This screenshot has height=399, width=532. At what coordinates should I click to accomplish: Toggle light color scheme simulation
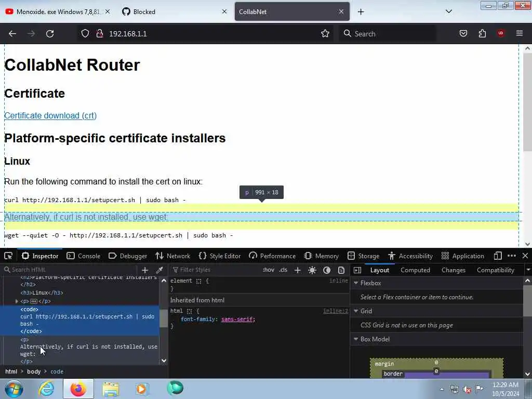pos(312,270)
